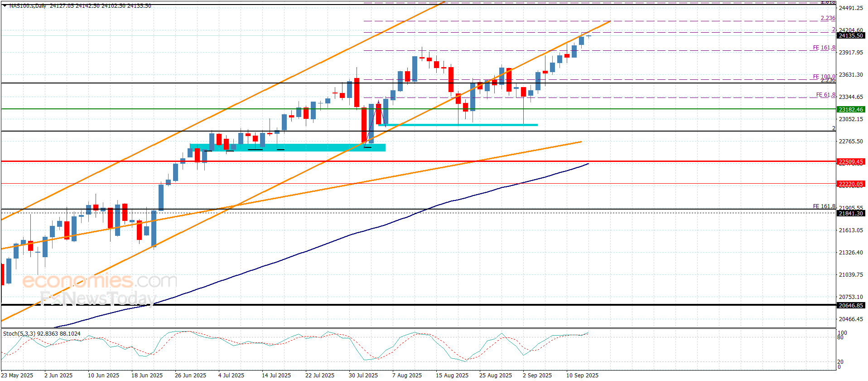Click the black FE 161.8 label near 21905.55
The width and height of the screenshot is (868, 381).
coord(824,206)
